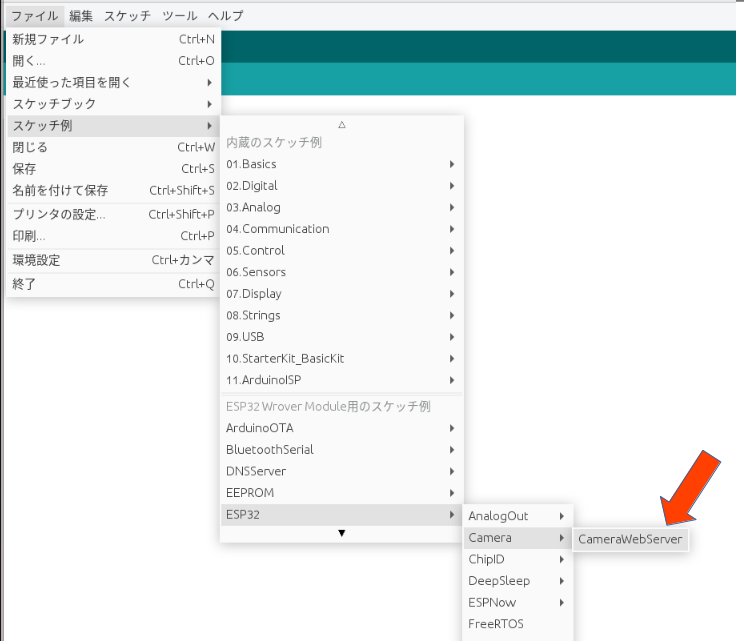Expand 05.Control examples
Image resolution: width=744 pixels, height=641 pixels.
point(342,251)
